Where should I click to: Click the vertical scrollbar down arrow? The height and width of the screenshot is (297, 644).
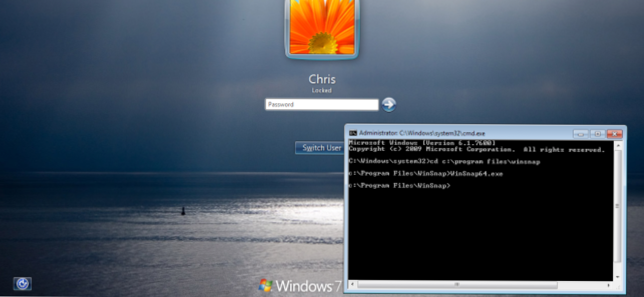point(617,276)
